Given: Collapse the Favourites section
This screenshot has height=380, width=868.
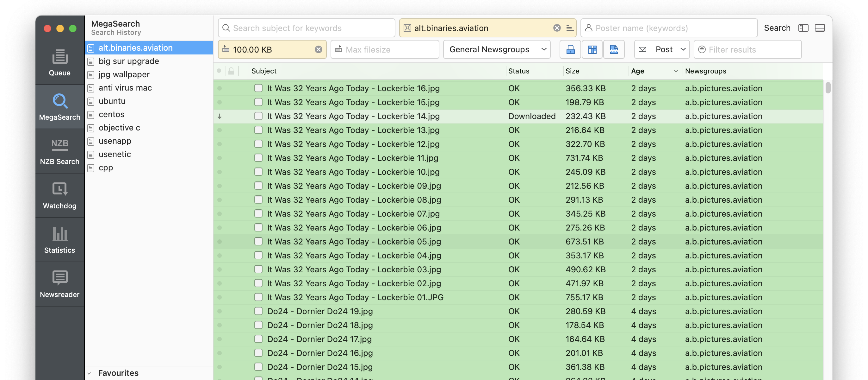Looking at the screenshot, I should click(89, 373).
